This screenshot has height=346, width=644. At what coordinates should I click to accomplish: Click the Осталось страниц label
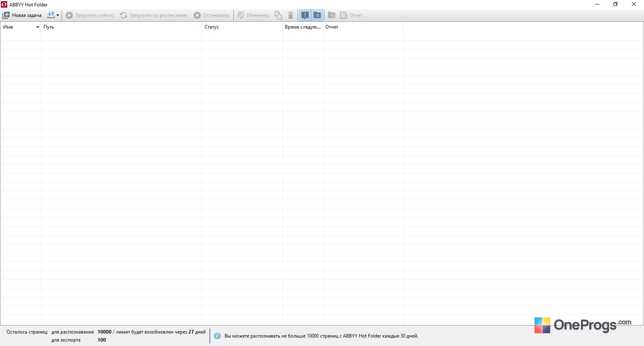point(27,332)
